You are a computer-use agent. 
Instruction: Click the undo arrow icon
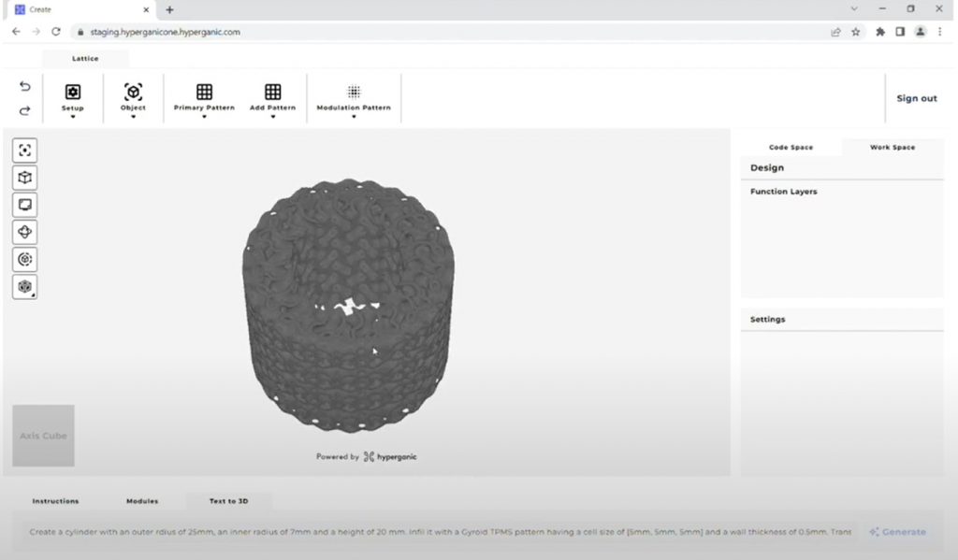[x=23, y=86]
